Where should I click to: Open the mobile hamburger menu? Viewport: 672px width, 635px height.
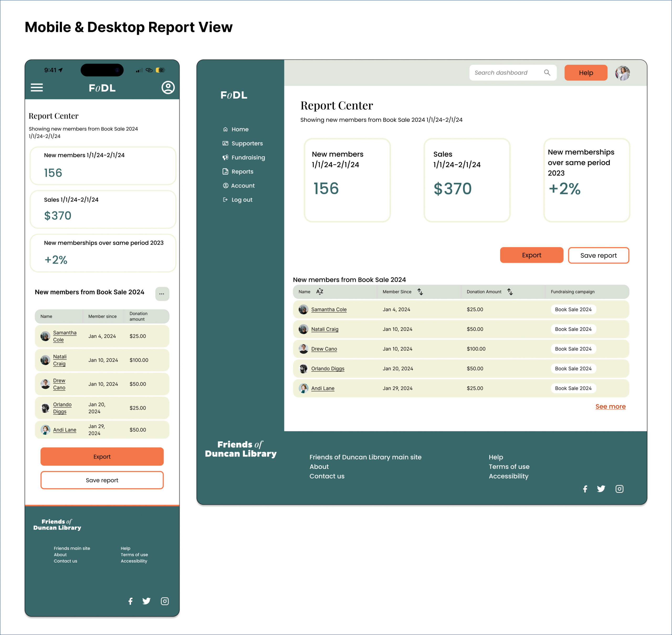coord(36,88)
